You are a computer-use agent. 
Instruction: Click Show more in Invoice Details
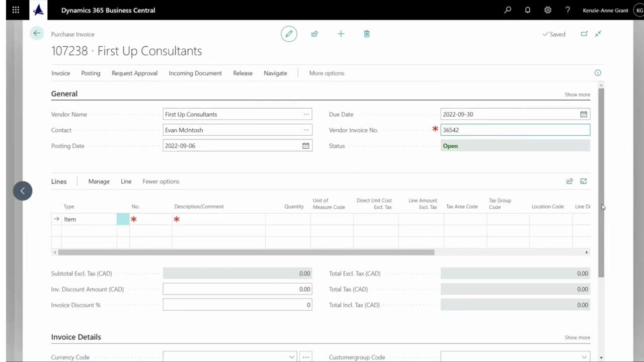click(577, 337)
